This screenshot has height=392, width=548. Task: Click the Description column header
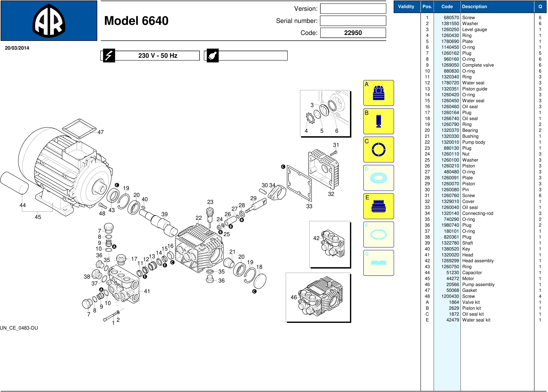[474, 6]
